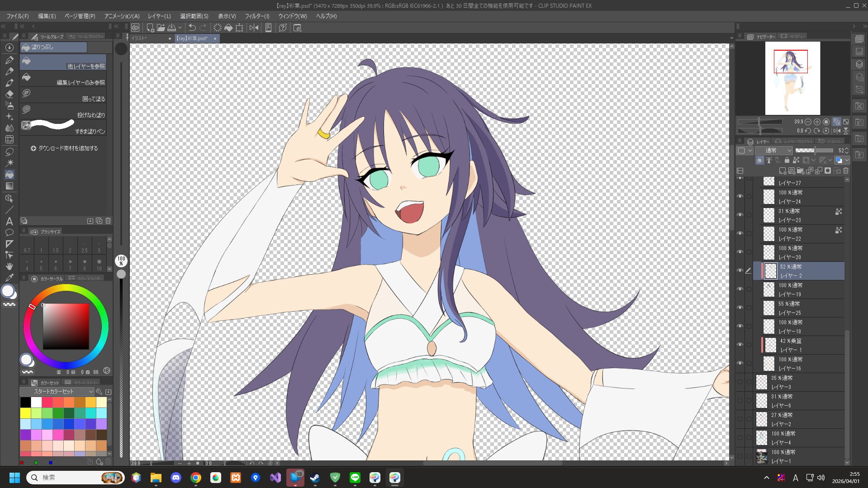The image size is (868, 488).
Task: Hide layer レイヤー 24 with its eye icon
Action: (740, 197)
